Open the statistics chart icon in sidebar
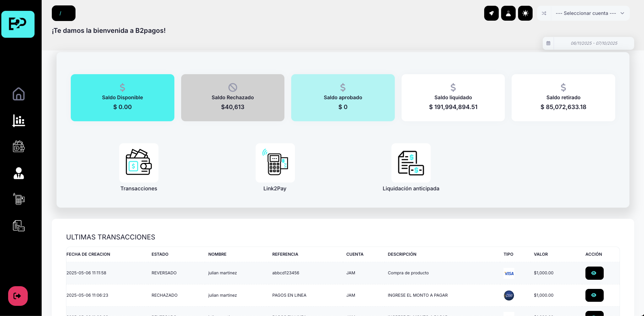Screen dimensions: 644x316 coord(19,120)
